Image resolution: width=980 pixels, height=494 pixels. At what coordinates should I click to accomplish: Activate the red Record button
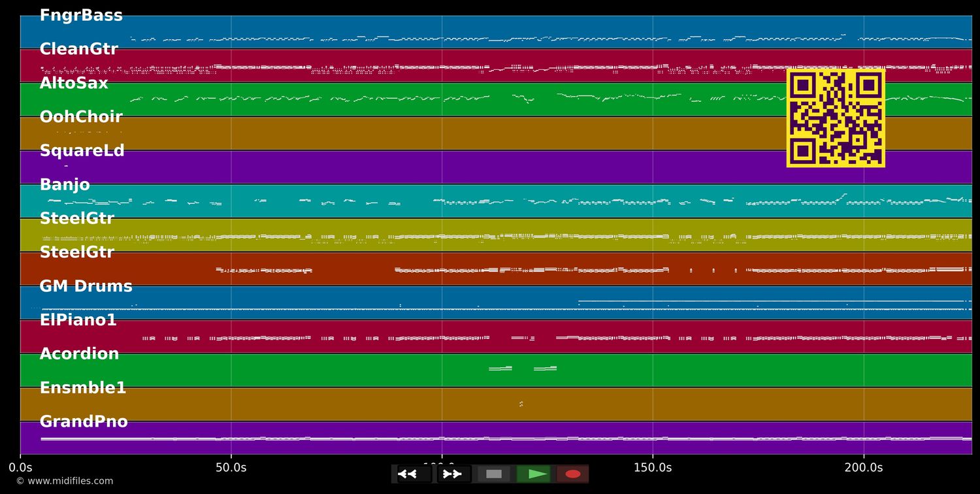[x=572, y=474]
